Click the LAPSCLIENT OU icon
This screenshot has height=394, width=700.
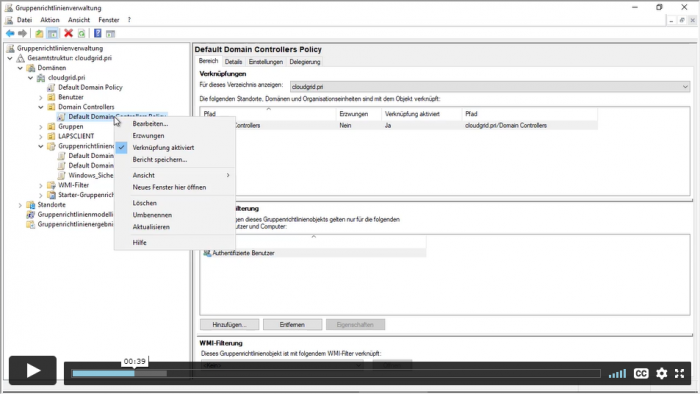51,136
